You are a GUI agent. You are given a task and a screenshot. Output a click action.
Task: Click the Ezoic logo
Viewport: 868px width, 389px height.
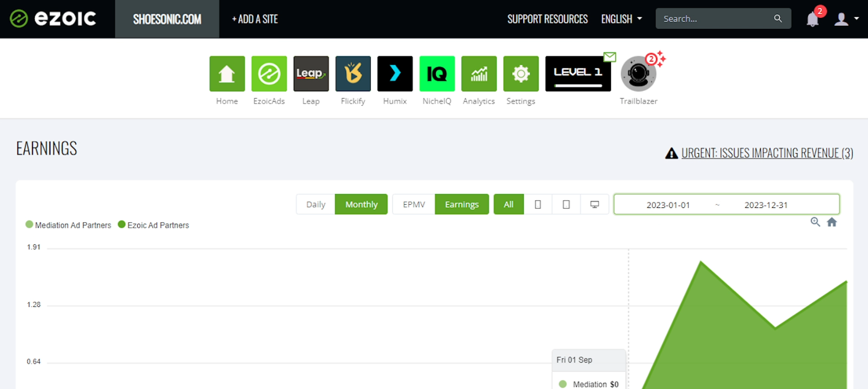53,19
